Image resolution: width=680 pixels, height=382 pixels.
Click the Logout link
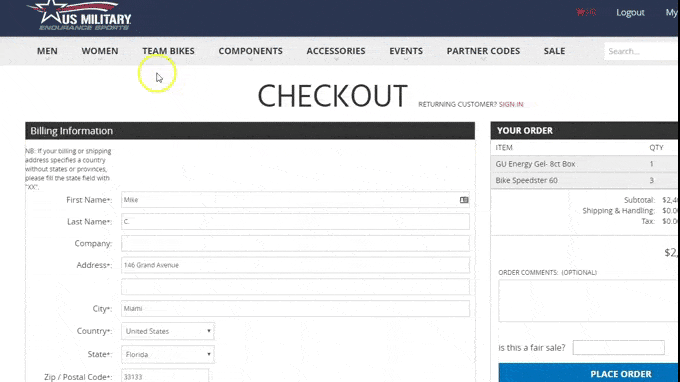[x=630, y=13]
